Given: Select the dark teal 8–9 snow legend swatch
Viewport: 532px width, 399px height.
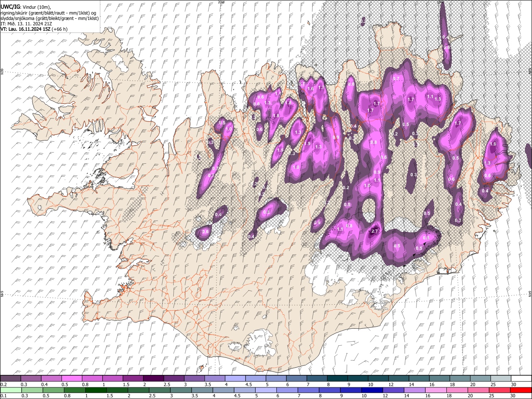Looking at the screenshot, I should [x=337, y=378].
